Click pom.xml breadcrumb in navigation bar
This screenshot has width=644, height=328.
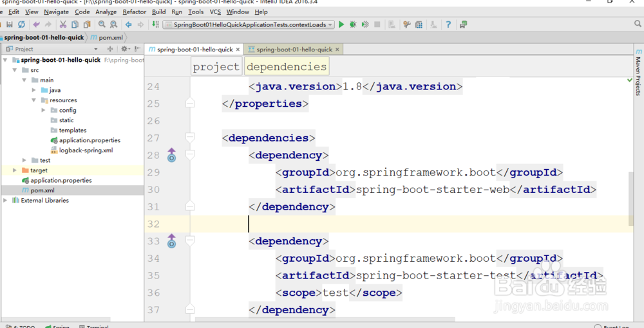[x=107, y=37]
